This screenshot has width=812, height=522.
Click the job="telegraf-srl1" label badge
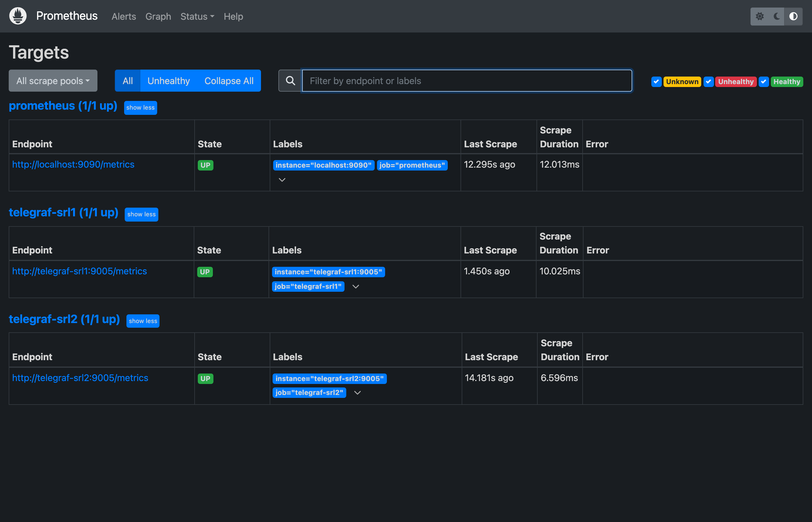(x=308, y=287)
